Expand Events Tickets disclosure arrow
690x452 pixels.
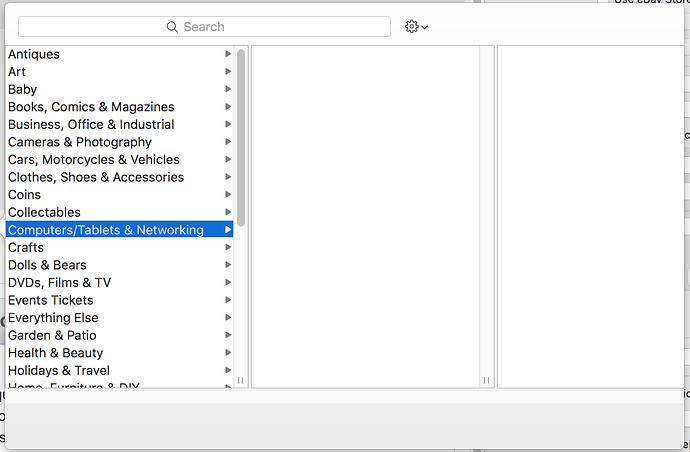point(228,300)
